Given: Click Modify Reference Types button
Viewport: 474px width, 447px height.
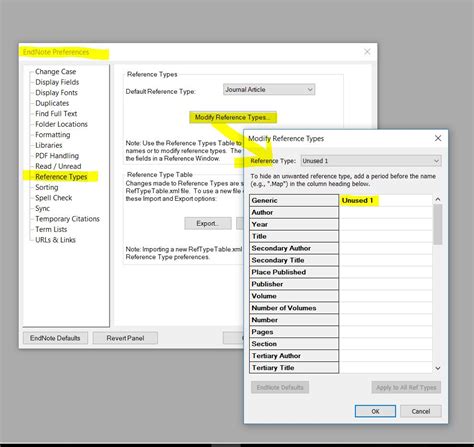Looking at the screenshot, I should [x=233, y=117].
